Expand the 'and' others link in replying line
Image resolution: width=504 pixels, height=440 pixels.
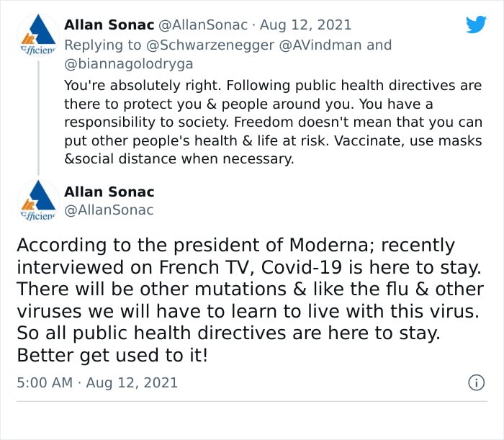pyautogui.click(x=379, y=45)
